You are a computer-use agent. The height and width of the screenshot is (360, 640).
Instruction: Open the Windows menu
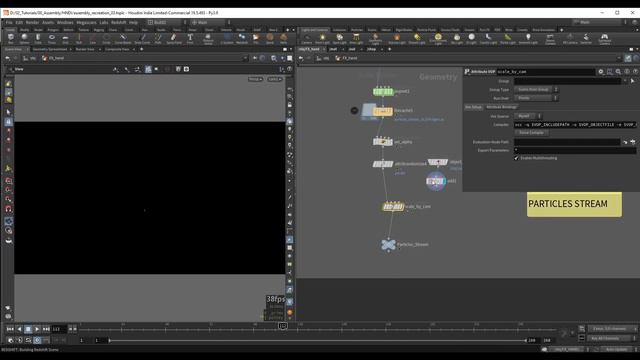(x=65, y=22)
